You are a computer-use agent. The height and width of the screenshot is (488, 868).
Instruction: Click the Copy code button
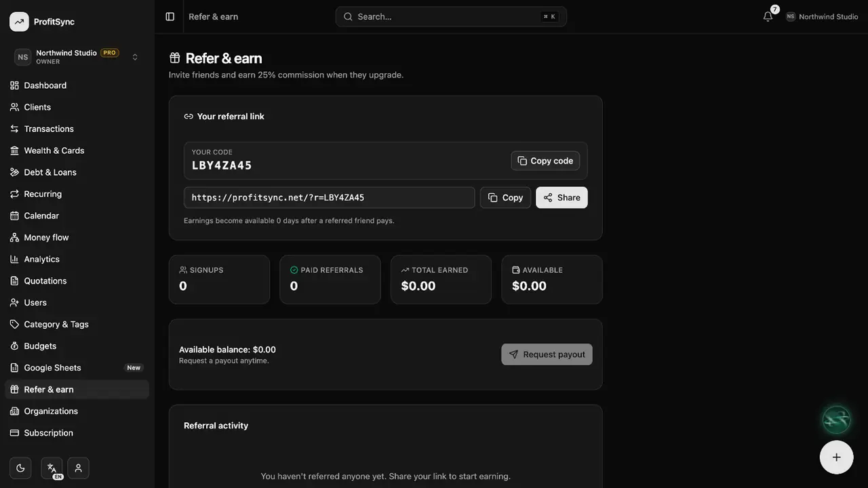545,161
